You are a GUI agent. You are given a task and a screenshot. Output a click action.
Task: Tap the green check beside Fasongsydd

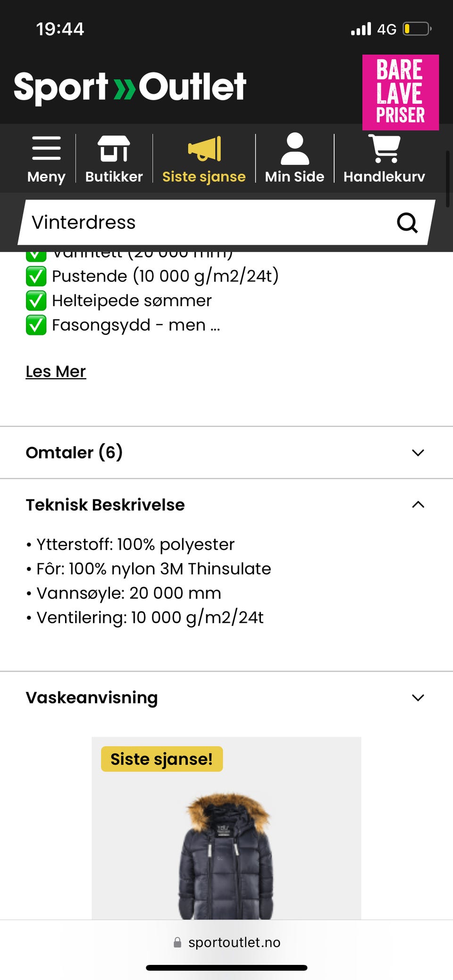point(36,325)
